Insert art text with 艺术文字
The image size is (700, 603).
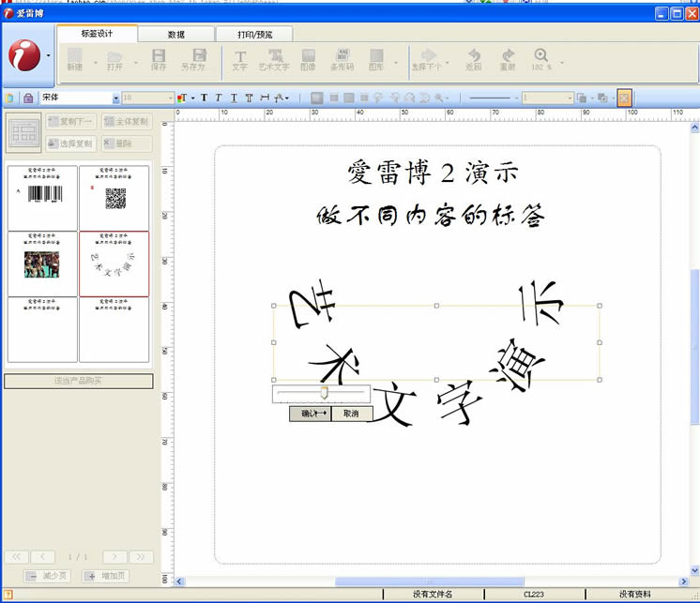click(x=274, y=60)
